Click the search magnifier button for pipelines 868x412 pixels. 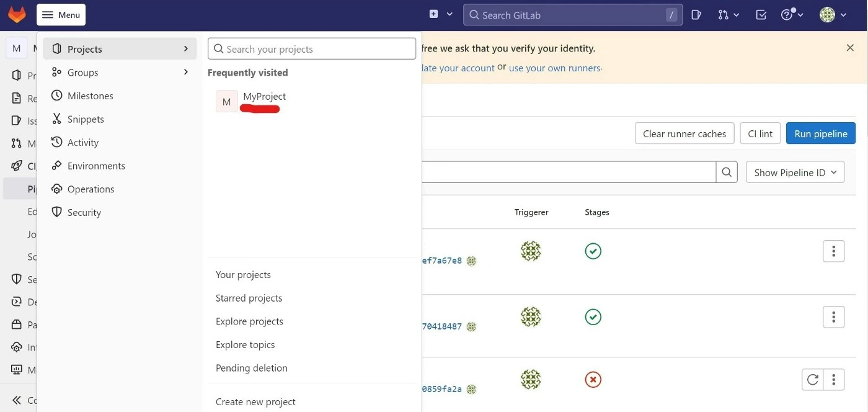click(x=727, y=172)
